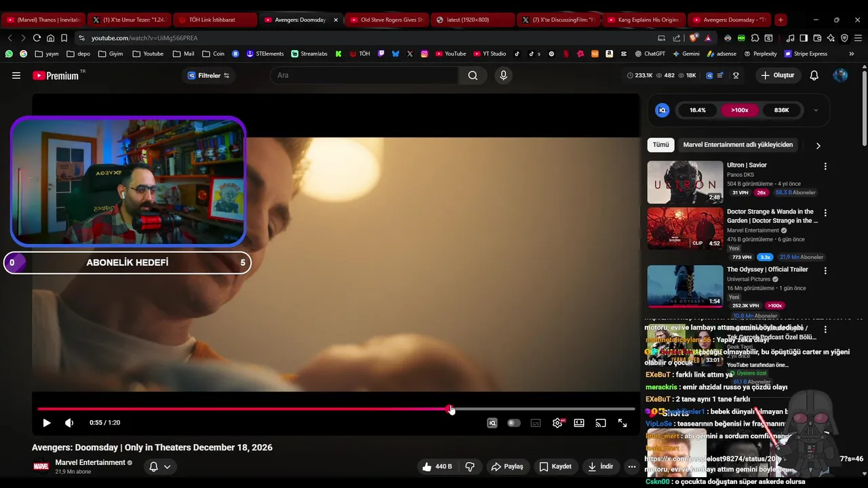
Task: Click the search magnifier button
Action: pyautogui.click(x=473, y=75)
